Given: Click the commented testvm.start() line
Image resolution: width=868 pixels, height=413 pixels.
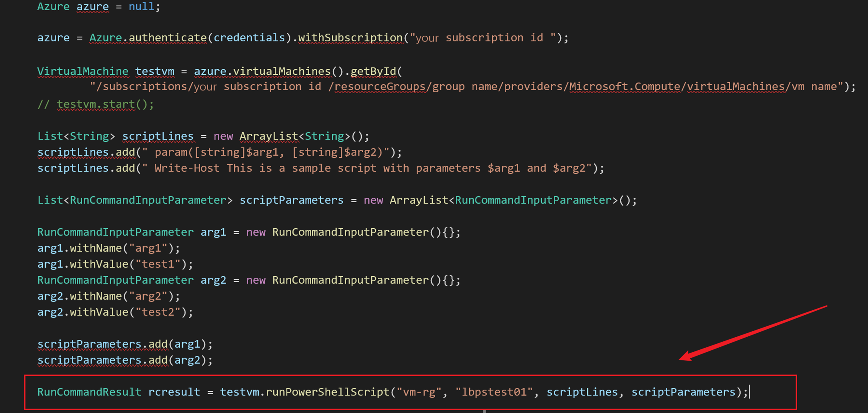Looking at the screenshot, I should coord(96,105).
